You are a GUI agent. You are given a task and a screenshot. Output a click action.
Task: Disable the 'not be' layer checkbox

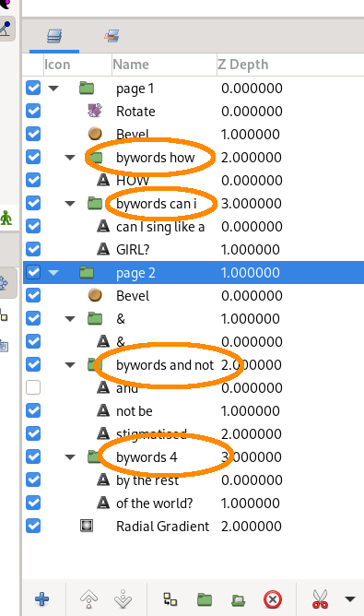33,410
